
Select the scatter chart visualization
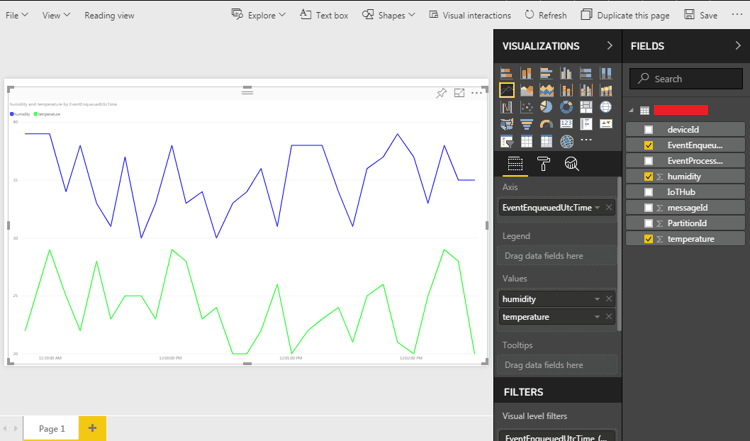pyautogui.click(x=527, y=107)
